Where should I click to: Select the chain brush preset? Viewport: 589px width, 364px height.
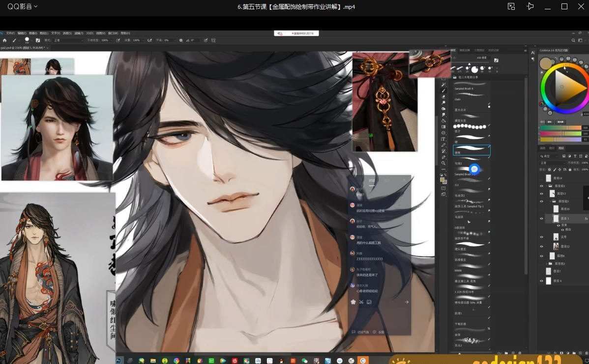471,96
